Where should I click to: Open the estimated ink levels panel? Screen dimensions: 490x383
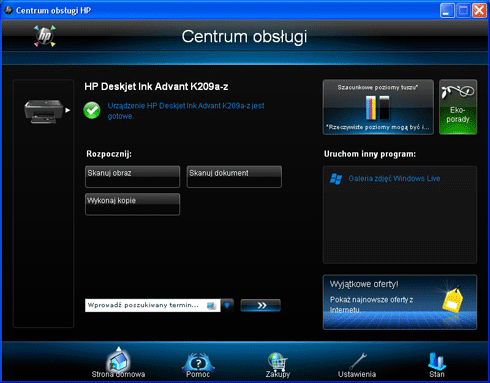(378, 107)
